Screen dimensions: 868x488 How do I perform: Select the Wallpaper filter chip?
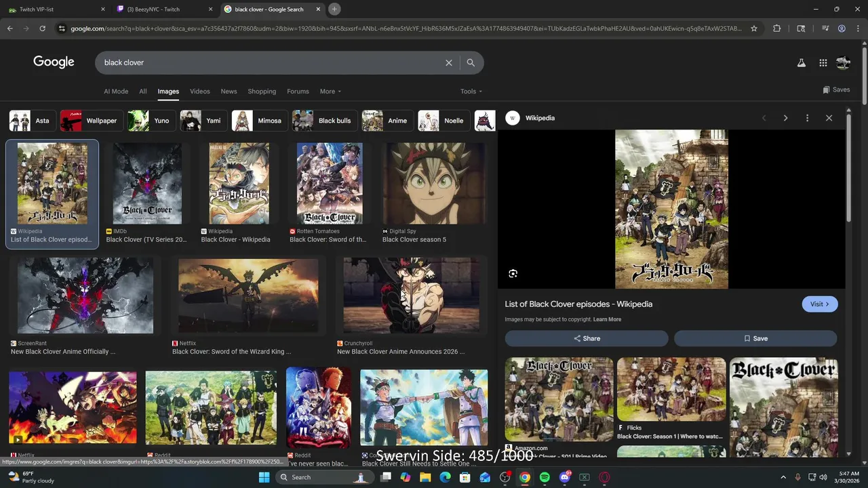(x=92, y=121)
